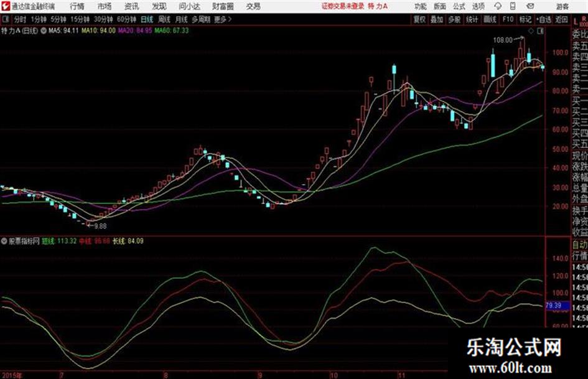Open the 版面 menu

point(440,6)
